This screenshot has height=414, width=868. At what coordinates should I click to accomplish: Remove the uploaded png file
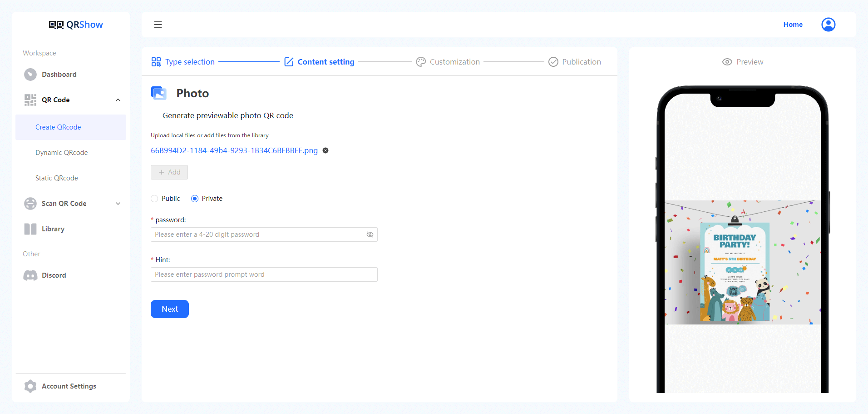[x=325, y=150]
